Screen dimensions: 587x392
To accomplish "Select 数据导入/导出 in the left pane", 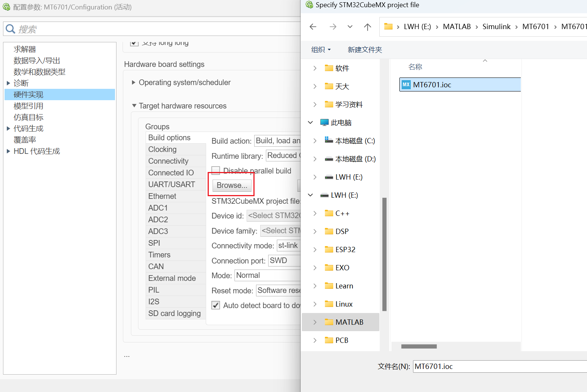I will tap(37, 60).
